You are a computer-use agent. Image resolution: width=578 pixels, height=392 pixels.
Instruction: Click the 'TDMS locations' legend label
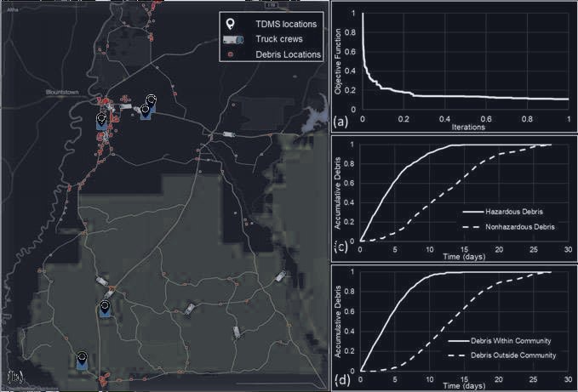pos(286,25)
